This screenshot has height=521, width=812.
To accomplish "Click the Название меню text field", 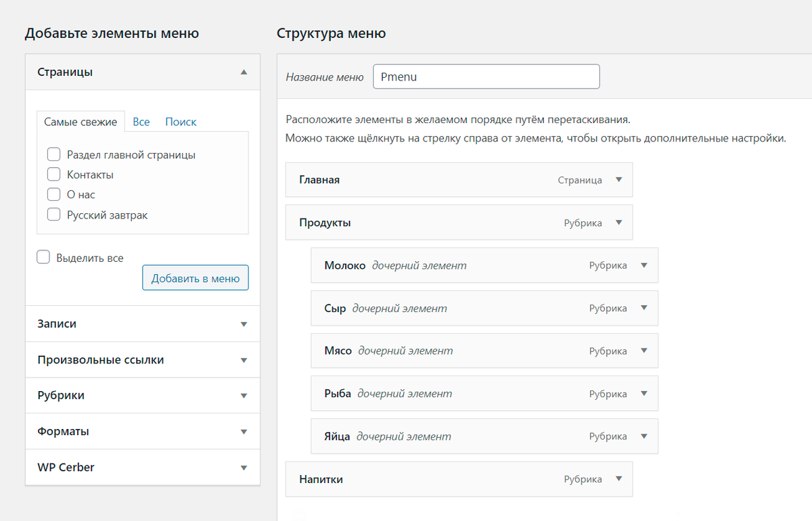I will (486, 76).
